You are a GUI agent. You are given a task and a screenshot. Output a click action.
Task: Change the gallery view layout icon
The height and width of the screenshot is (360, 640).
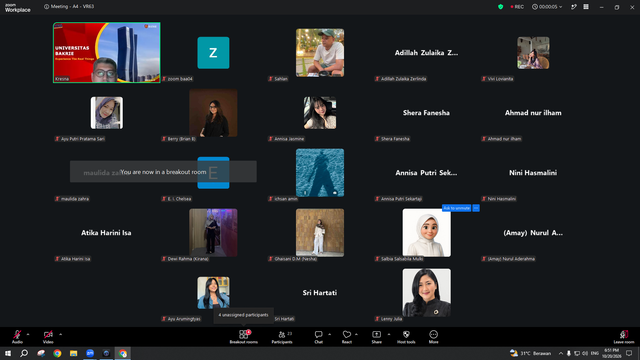[x=586, y=7]
